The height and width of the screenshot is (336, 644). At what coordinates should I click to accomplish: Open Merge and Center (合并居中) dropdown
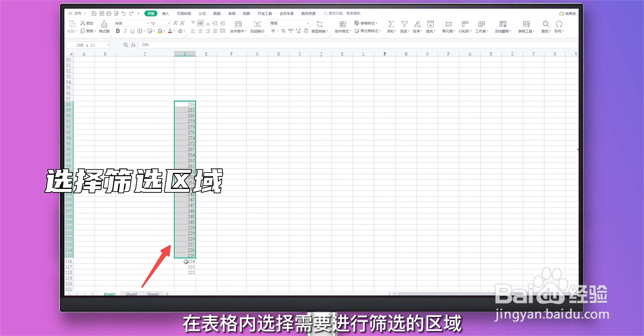tap(238, 27)
